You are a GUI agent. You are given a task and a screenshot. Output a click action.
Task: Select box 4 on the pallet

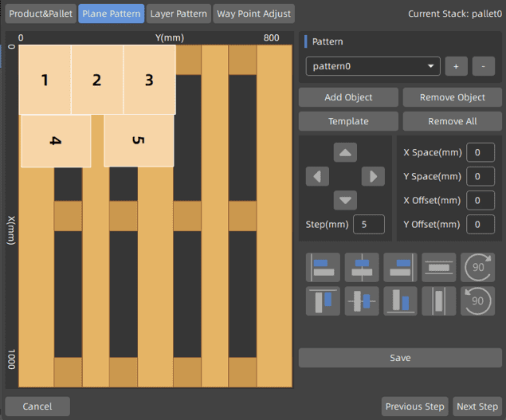click(56, 141)
